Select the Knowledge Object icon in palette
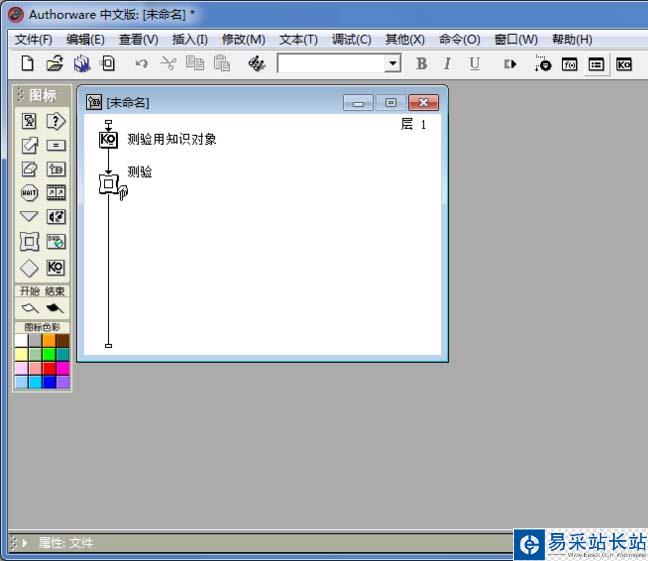648x561 pixels. pos(56,267)
